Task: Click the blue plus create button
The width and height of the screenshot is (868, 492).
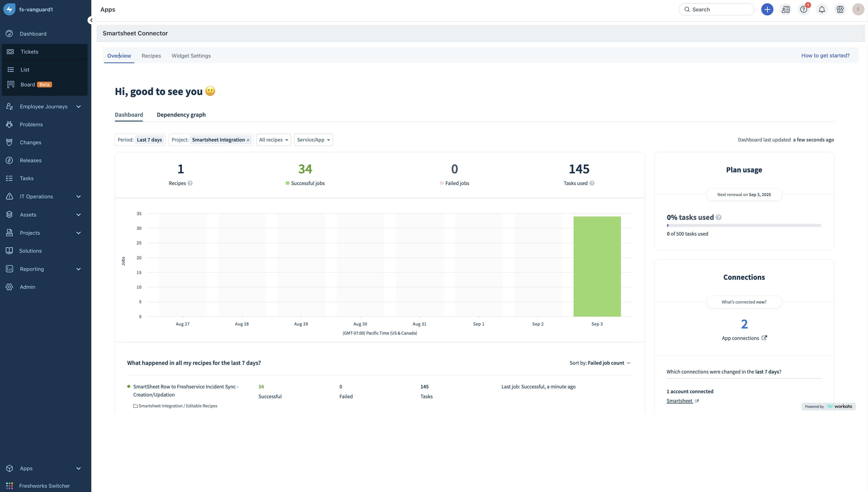Action: (x=767, y=9)
